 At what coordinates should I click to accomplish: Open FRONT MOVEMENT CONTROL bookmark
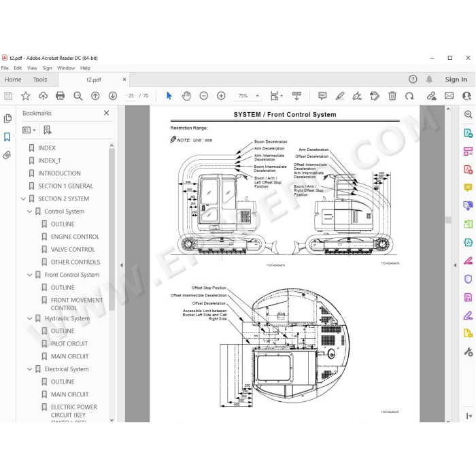(x=77, y=304)
